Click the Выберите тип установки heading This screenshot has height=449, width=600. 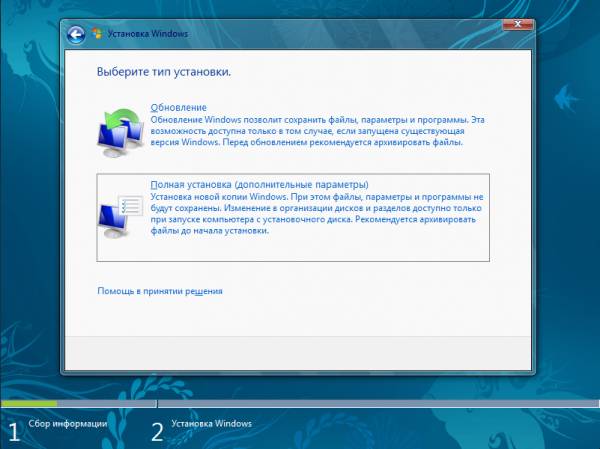click(164, 72)
